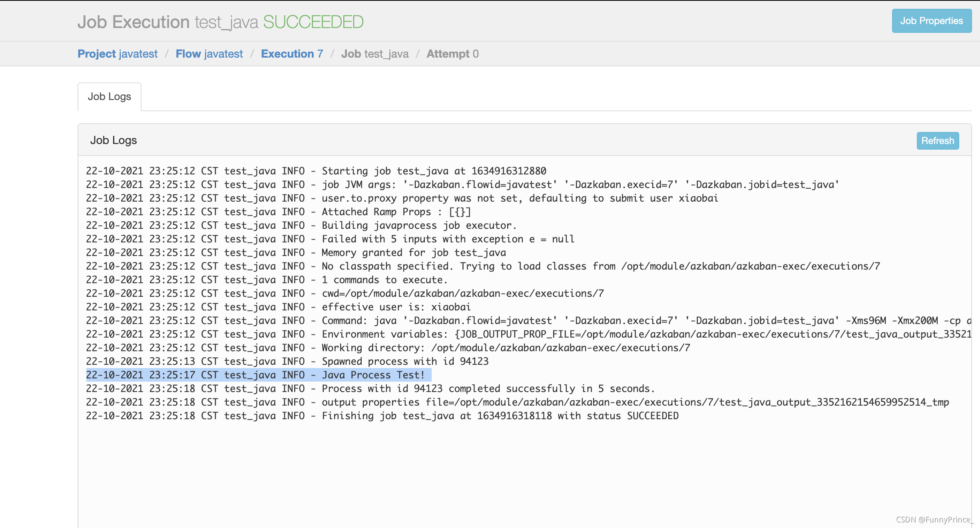Click the 'Working directory' log line

(x=388, y=348)
